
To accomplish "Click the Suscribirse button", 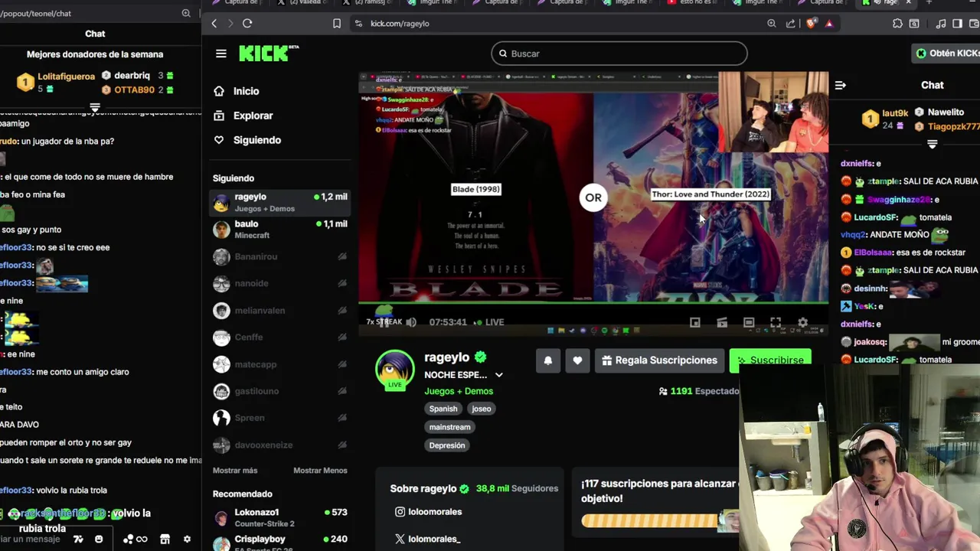I will pyautogui.click(x=770, y=360).
